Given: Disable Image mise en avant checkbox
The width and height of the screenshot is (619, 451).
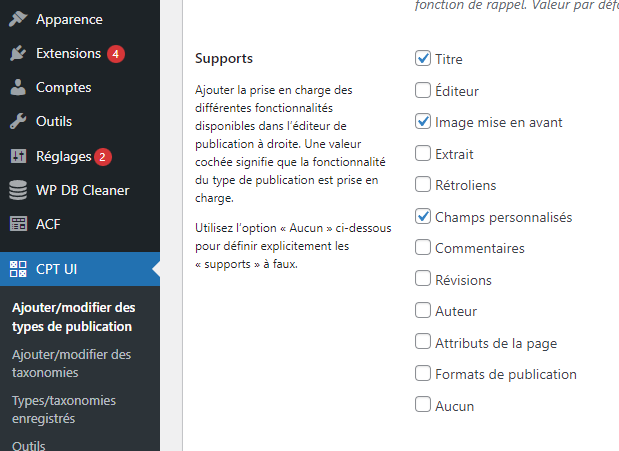Looking at the screenshot, I should point(422,122).
